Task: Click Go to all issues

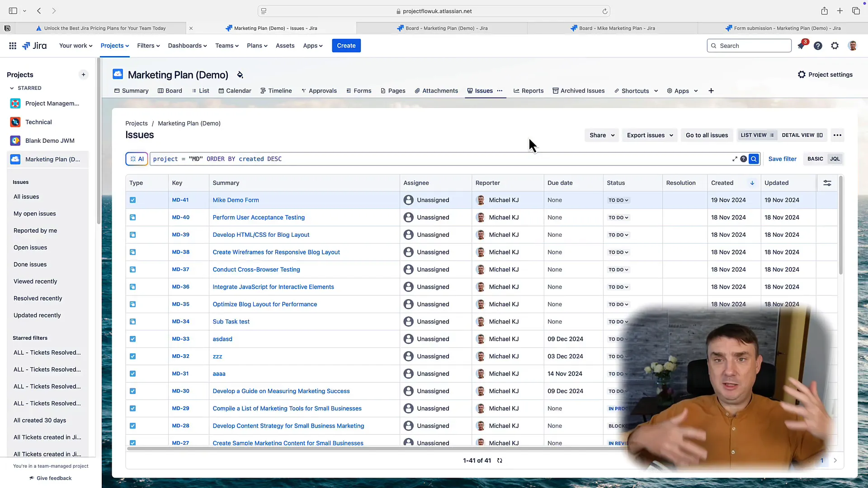Action: (707, 135)
